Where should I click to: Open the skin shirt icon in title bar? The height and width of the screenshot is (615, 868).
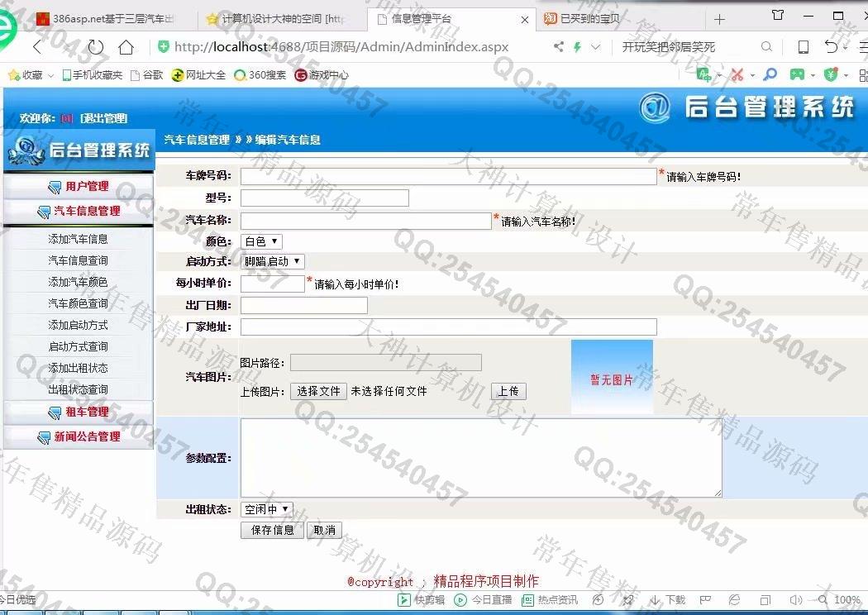point(778,16)
